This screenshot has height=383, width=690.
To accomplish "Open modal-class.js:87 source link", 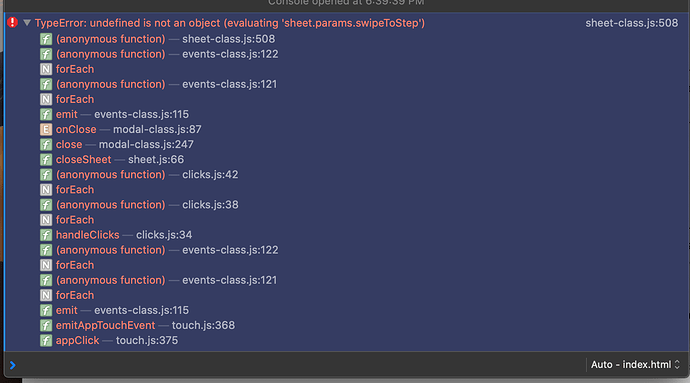I will [x=157, y=129].
